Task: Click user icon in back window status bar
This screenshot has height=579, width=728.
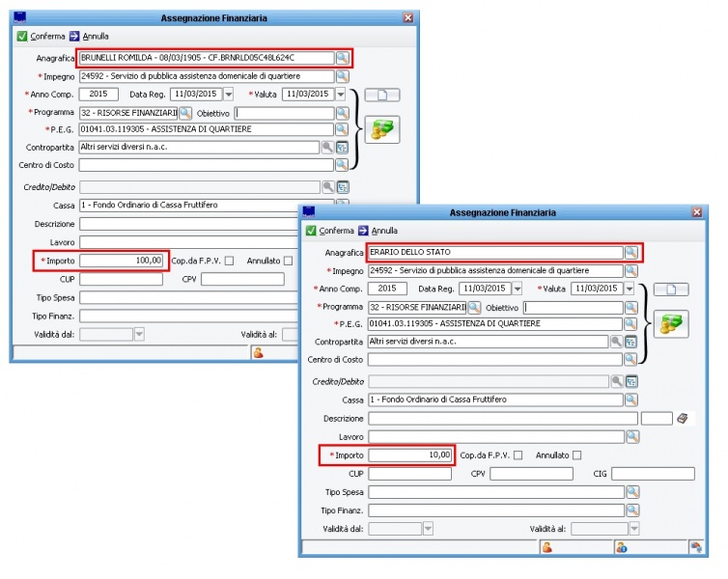Action: pyautogui.click(x=259, y=353)
